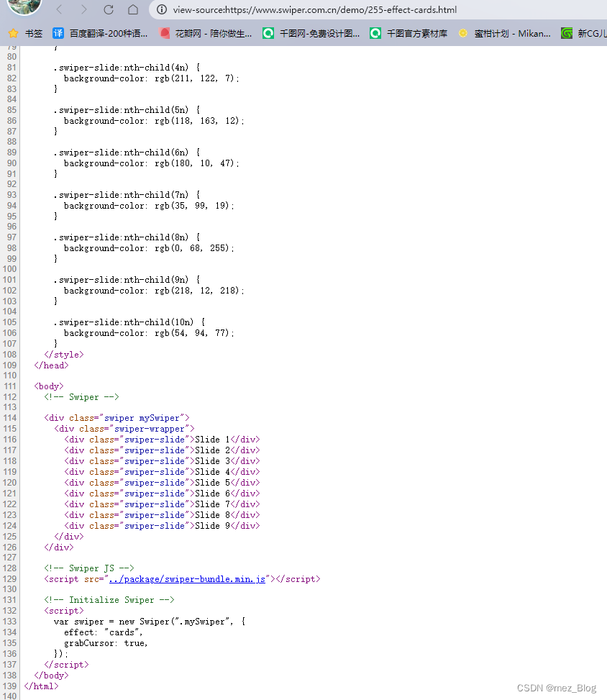Image resolution: width=607 pixels, height=700 pixels.
Task: Click the view-source URL address field
Action: pos(315,10)
